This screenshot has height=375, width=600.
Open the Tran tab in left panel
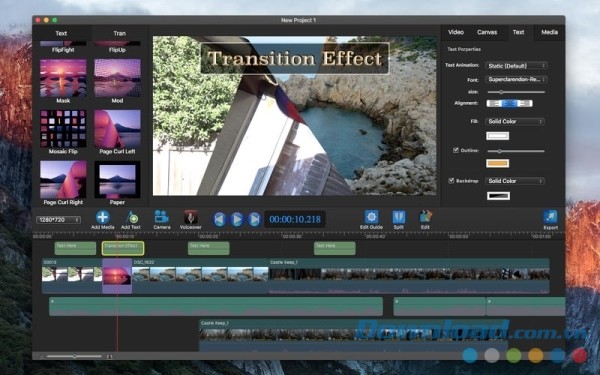point(119,33)
